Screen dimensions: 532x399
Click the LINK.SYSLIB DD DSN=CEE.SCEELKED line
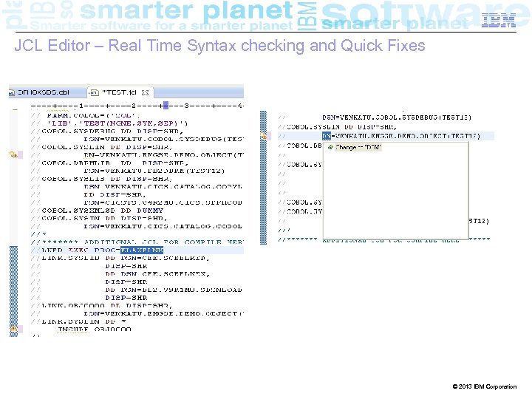click(x=120, y=258)
